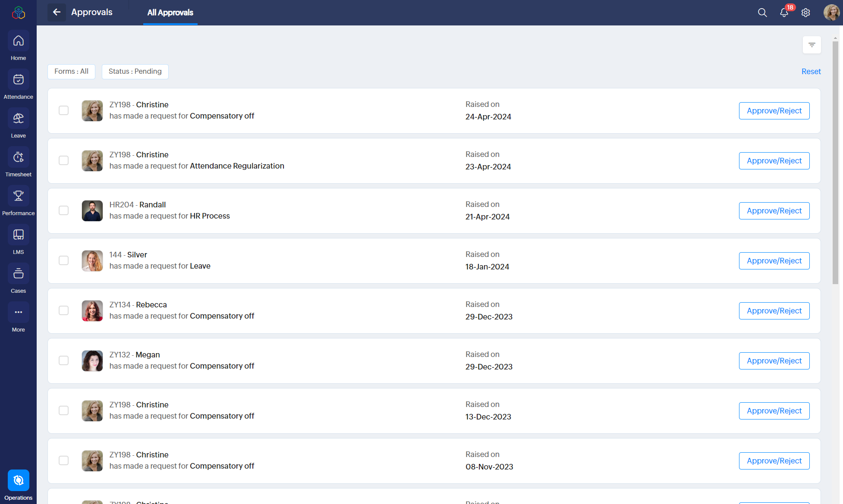This screenshot has height=504, width=843.
Task: Open the LMS module icon
Action: [18, 235]
